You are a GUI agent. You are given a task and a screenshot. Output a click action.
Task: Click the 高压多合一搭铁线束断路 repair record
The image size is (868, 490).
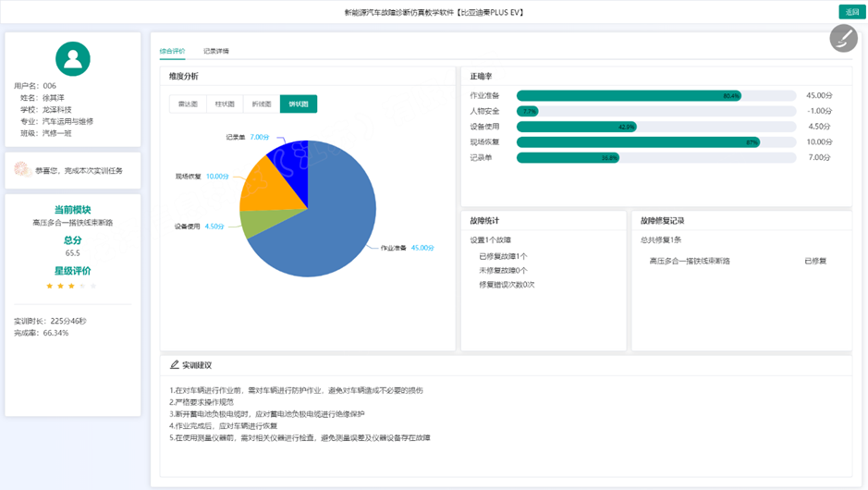(690, 261)
